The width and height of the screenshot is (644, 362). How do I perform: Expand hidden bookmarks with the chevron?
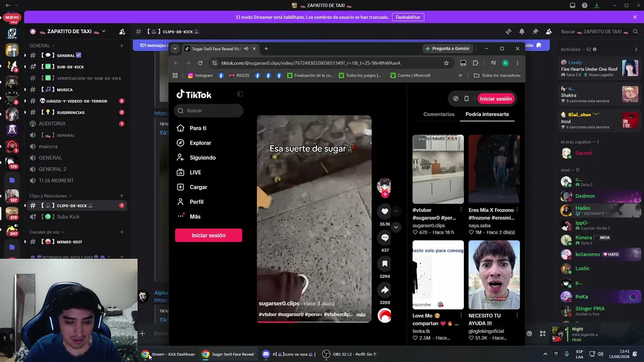pyautogui.click(x=460, y=75)
